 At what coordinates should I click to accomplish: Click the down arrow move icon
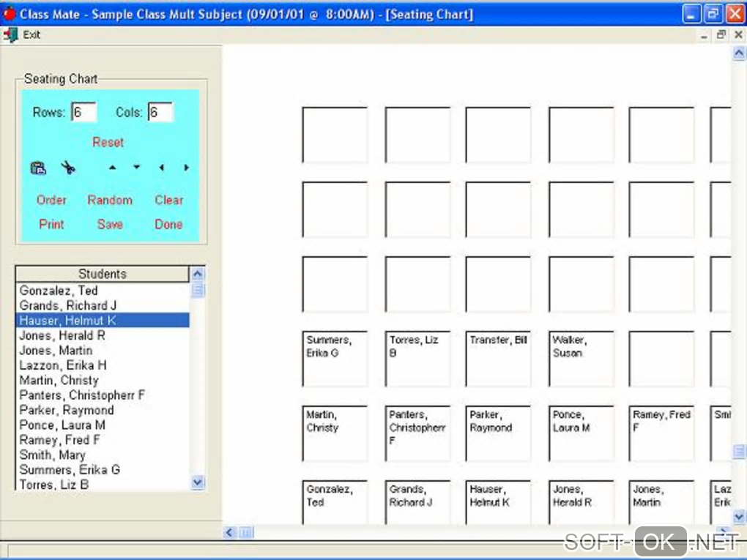click(137, 167)
